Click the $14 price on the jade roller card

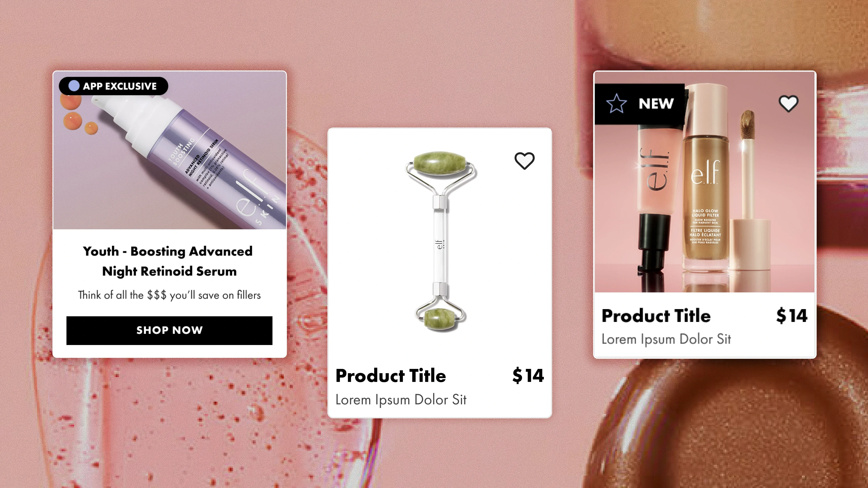[x=528, y=375]
